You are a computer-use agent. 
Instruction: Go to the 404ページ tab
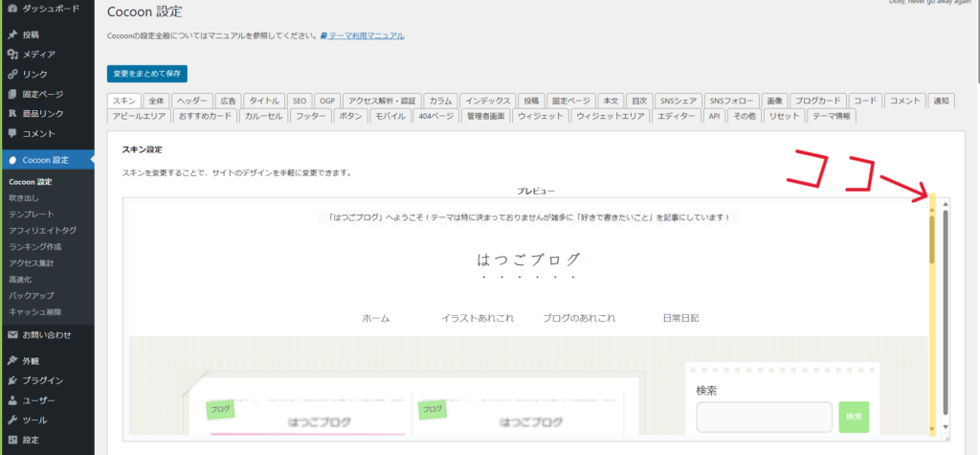tap(436, 116)
